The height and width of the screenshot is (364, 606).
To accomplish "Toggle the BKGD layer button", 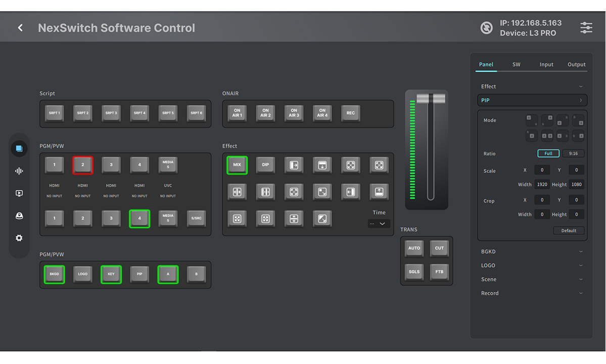I will point(54,275).
